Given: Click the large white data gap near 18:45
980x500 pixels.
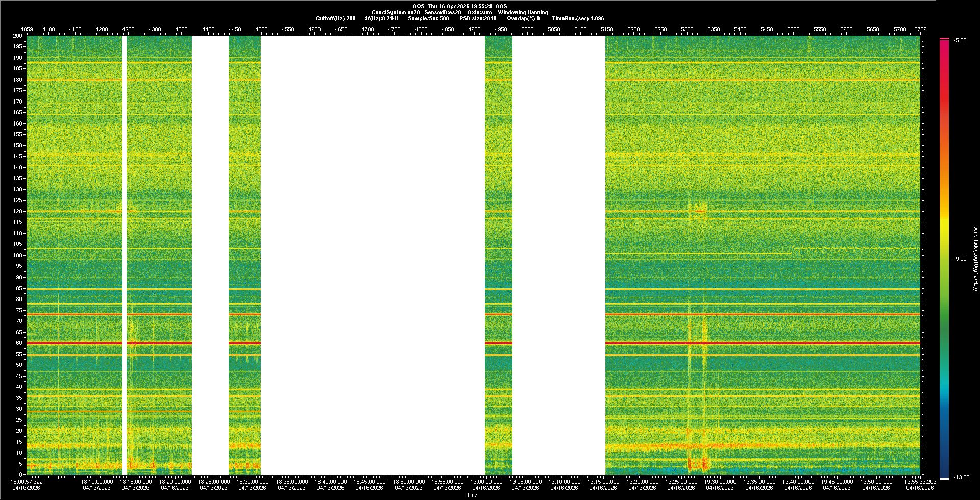Looking at the screenshot, I should (x=373, y=255).
